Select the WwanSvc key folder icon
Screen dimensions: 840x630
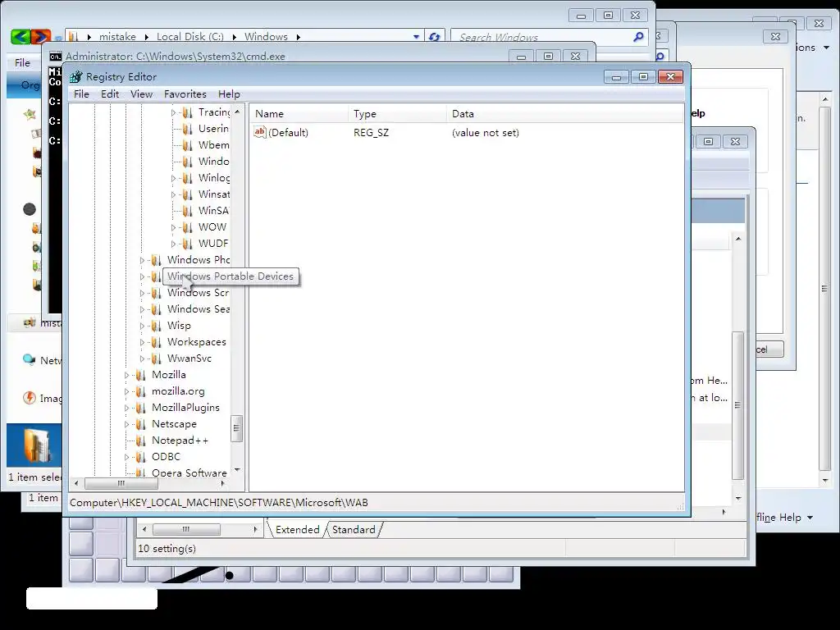point(157,358)
